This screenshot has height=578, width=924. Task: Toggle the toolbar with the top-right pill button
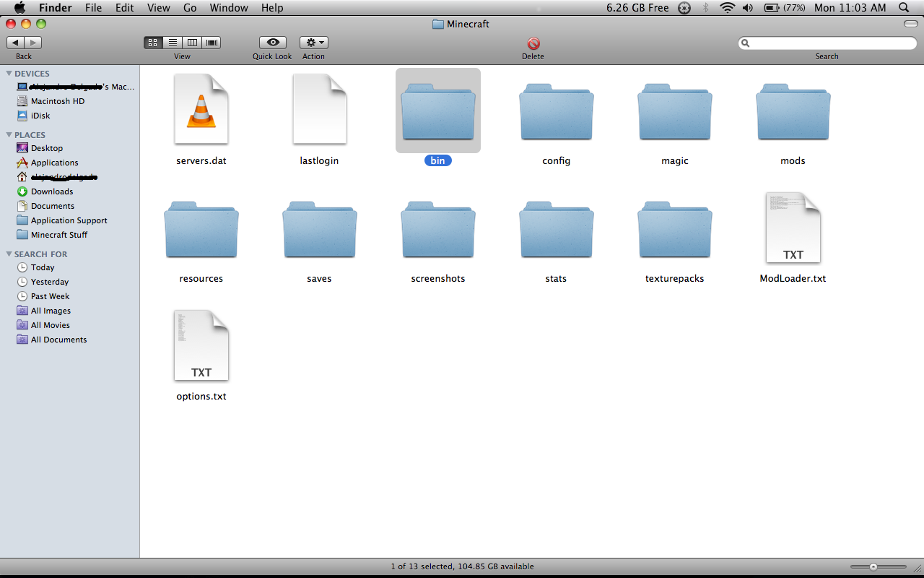[911, 24]
